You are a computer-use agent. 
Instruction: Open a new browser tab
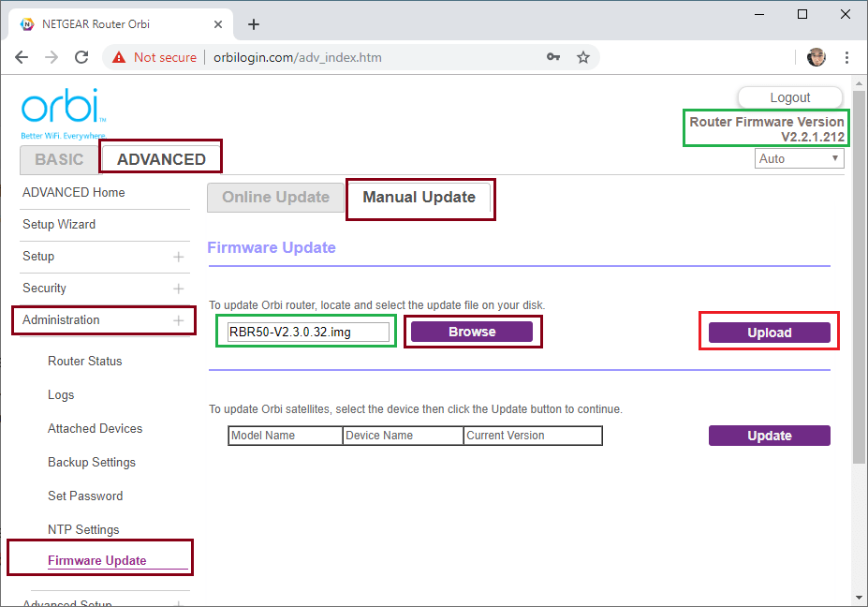click(254, 24)
